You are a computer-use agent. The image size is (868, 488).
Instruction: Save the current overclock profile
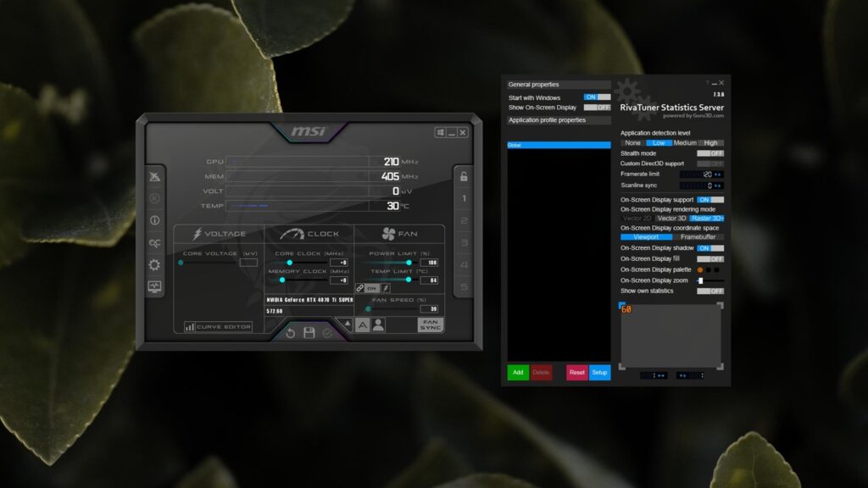tap(309, 332)
